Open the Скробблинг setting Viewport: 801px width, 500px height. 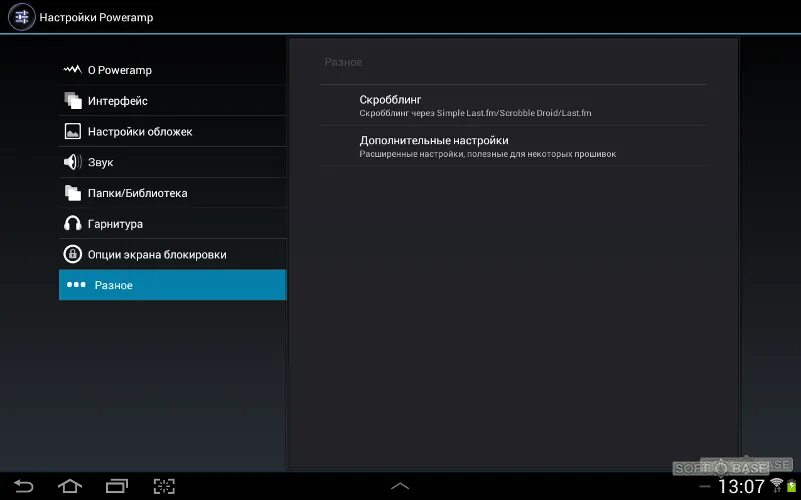(x=513, y=105)
